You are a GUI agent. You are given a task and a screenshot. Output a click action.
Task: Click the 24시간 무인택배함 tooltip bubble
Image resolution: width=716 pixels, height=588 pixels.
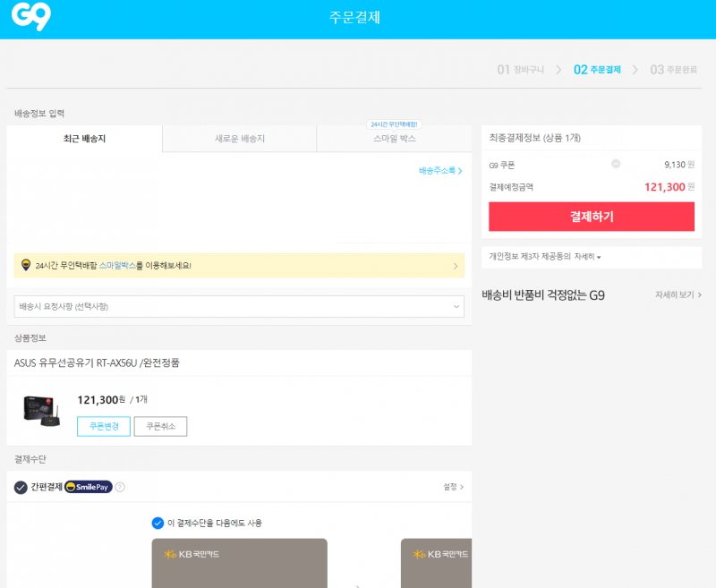(x=394, y=124)
